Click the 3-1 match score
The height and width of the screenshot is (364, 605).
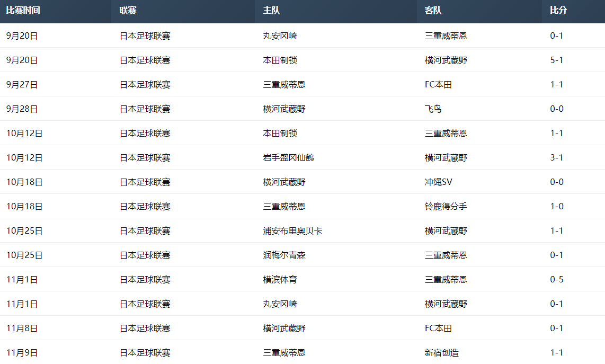[556, 158]
